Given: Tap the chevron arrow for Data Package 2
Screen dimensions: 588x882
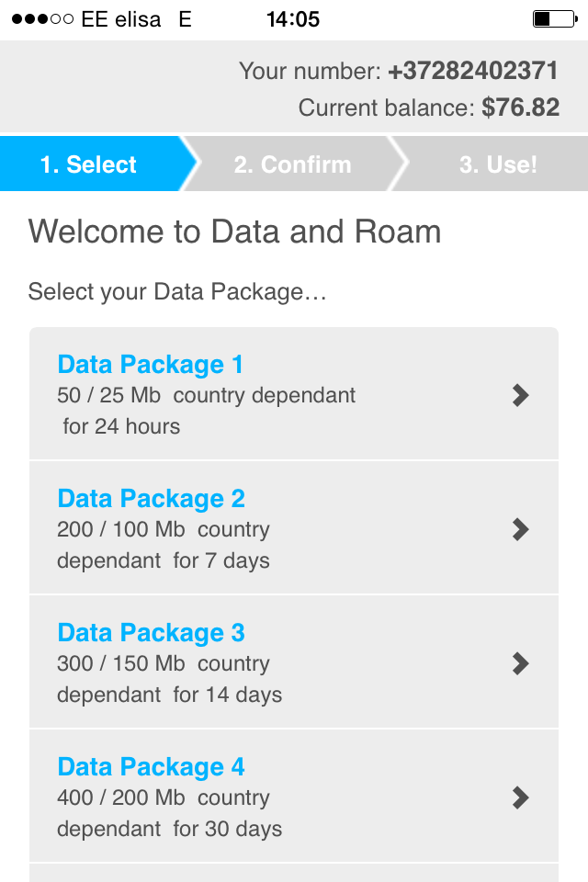Looking at the screenshot, I should (x=521, y=529).
